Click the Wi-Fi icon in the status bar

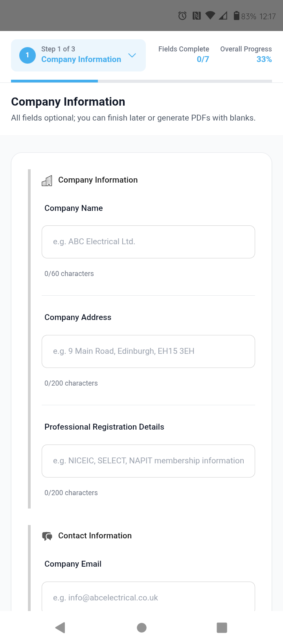210,15
